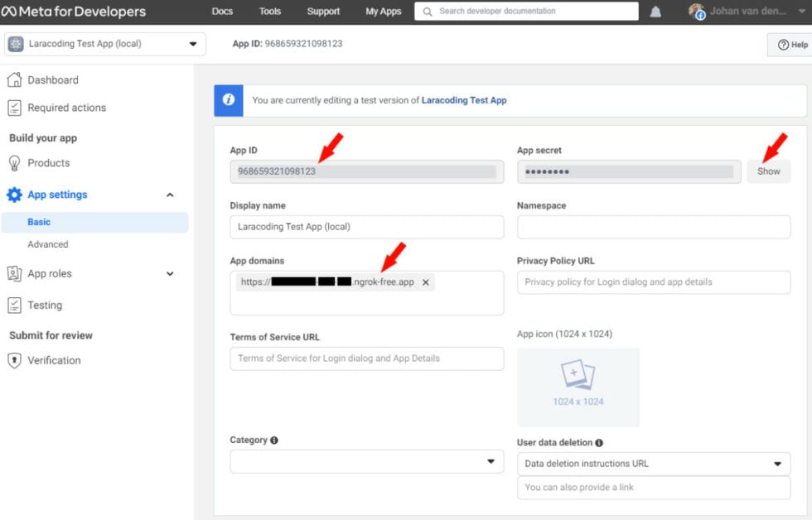
Task: Open the Category dropdown
Action: point(366,461)
